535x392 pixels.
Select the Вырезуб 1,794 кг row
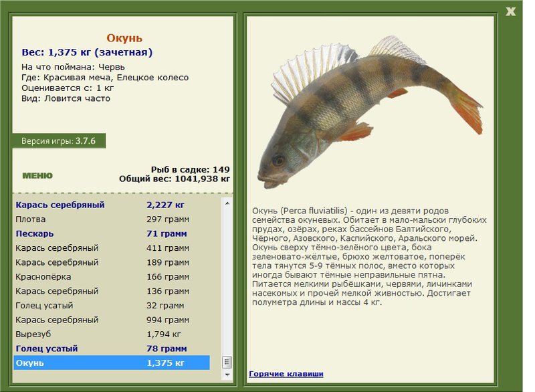[x=112, y=334]
